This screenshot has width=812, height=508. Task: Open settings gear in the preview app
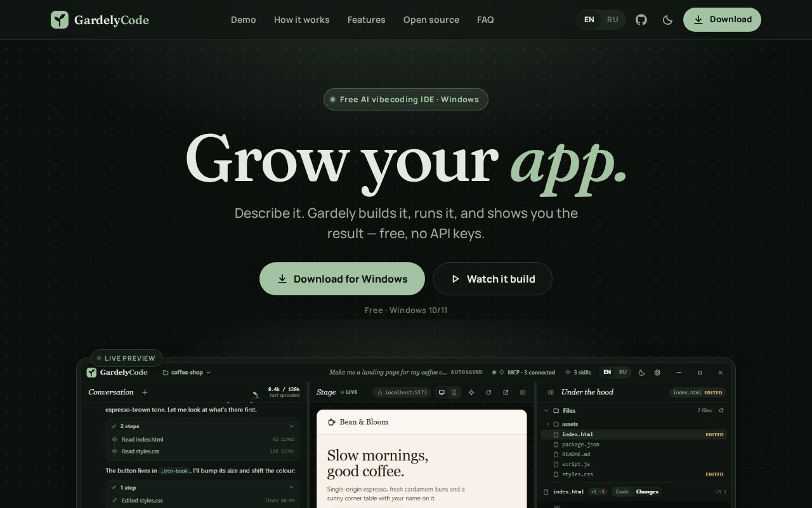click(x=657, y=373)
